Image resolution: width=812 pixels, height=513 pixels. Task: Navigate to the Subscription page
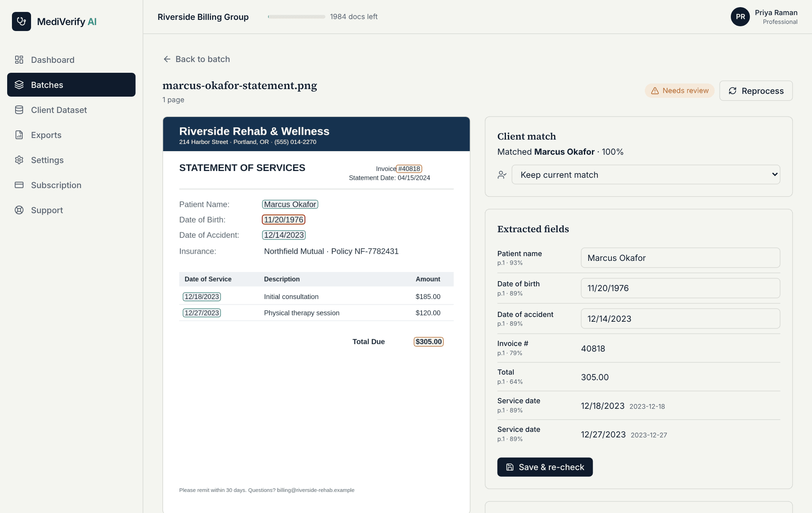click(71, 185)
